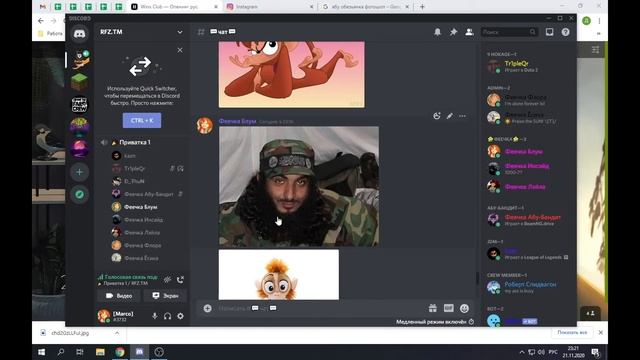Open a new Chrome tab with plus
The width and height of the screenshot is (640, 360).
422,7
